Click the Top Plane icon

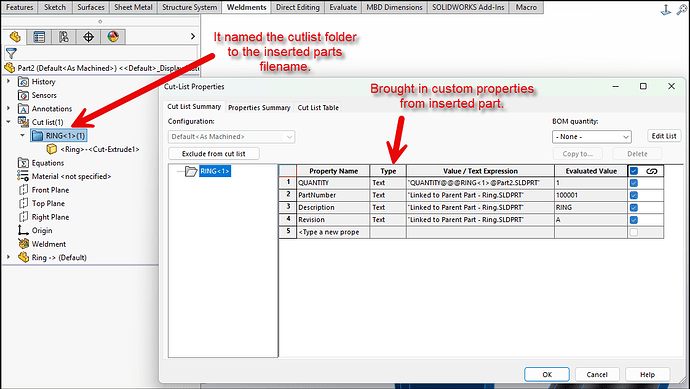click(x=23, y=203)
